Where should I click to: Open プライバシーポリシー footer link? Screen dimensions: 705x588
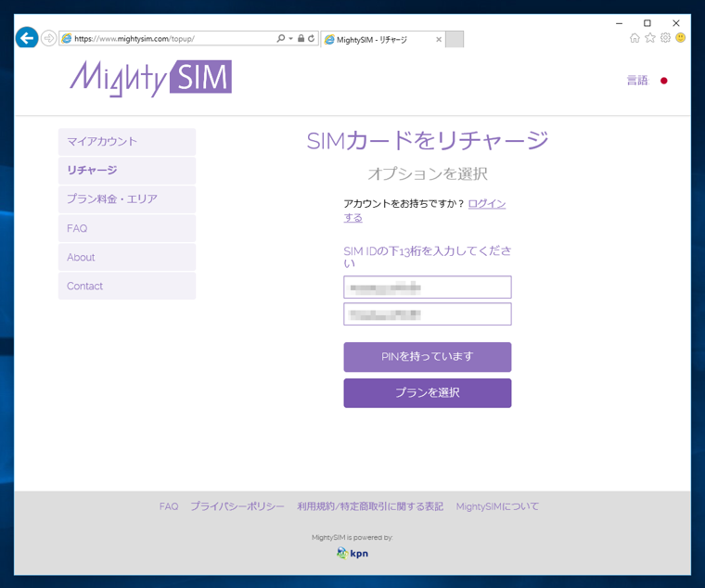pos(237,506)
